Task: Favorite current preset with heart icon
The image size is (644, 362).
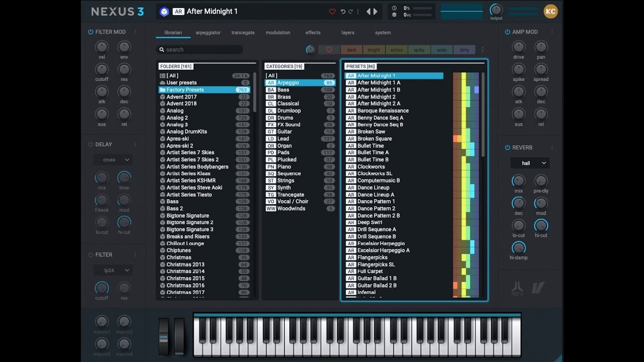Action: [332, 12]
